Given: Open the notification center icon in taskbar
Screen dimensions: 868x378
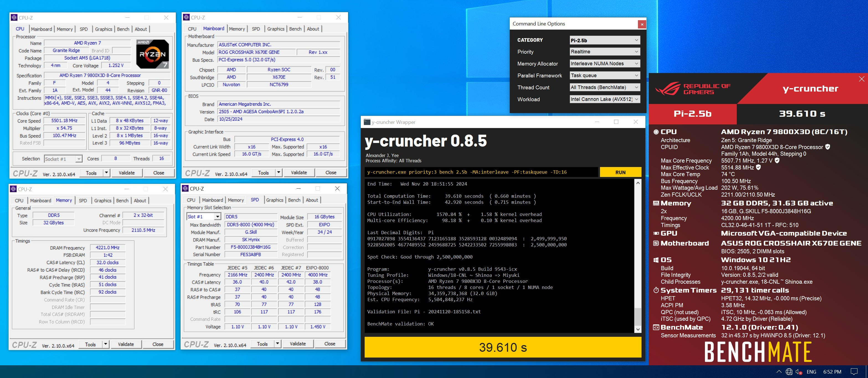Looking at the screenshot, I should (x=854, y=372).
